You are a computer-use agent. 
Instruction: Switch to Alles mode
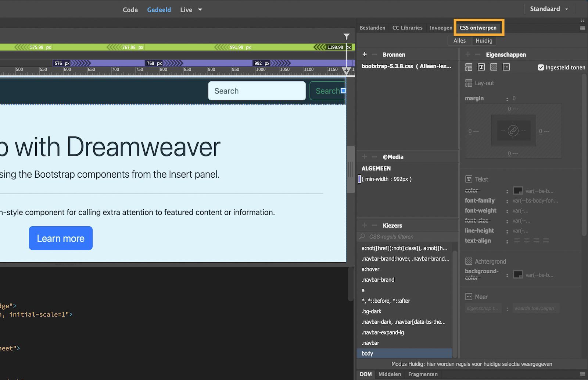pyautogui.click(x=459, y=40)
